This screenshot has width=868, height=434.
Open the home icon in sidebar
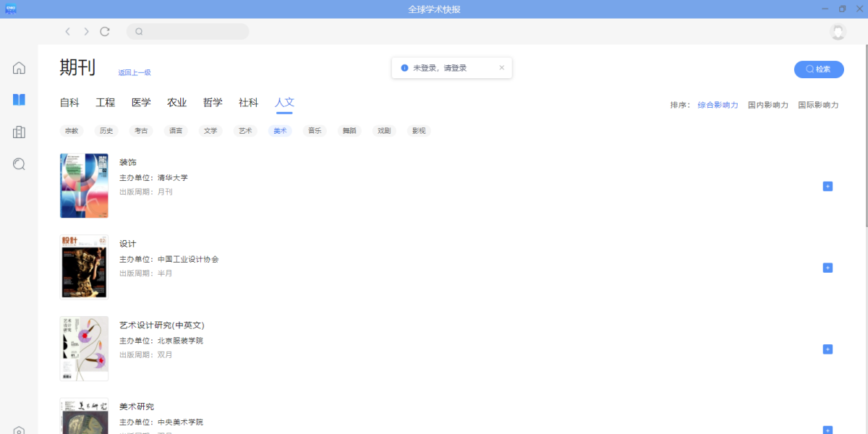click(x=19, y=68)
